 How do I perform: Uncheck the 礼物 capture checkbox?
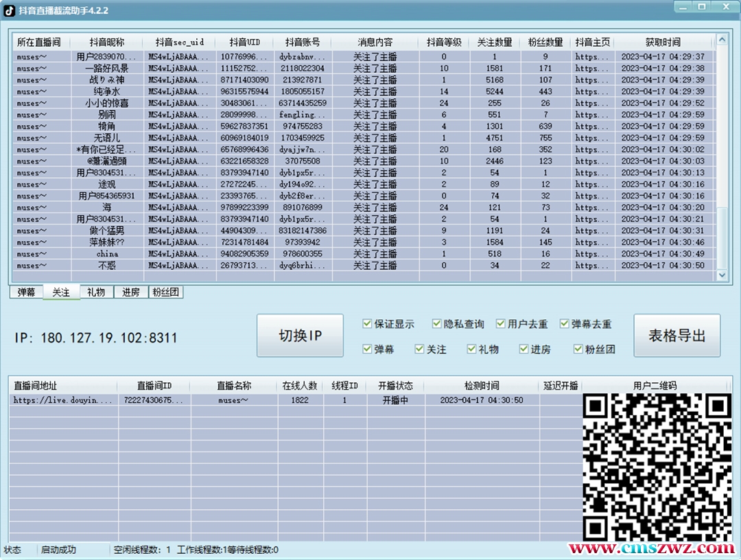point(471,349)
